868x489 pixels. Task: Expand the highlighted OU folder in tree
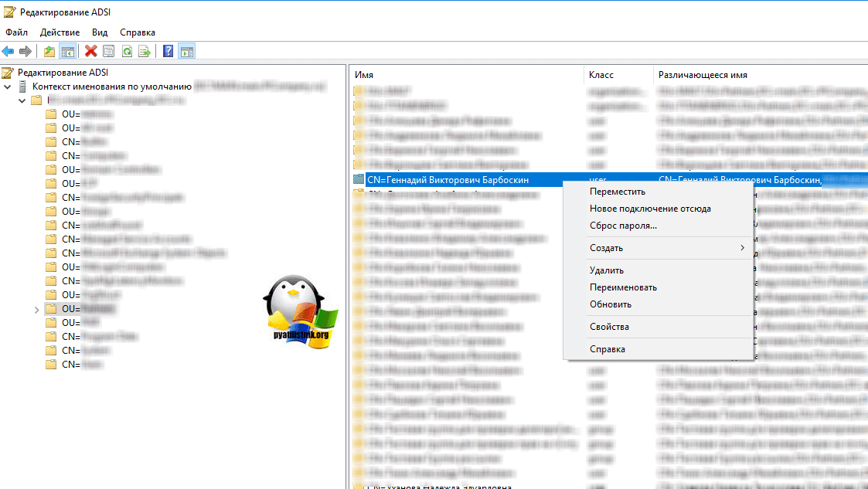tap(36, 309)
